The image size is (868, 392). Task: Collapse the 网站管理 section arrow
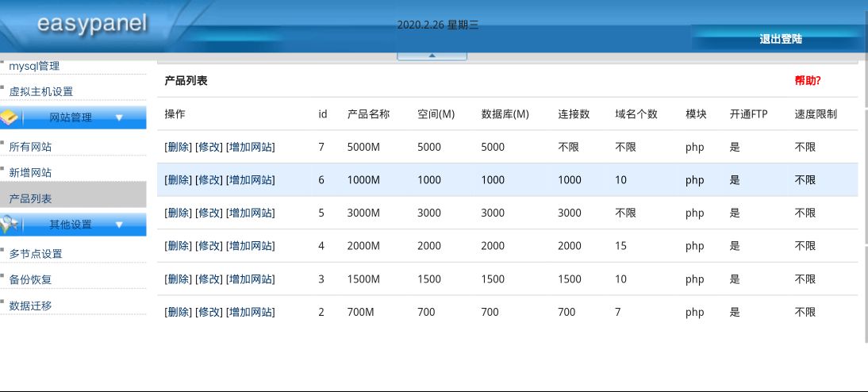(x=120, y=117)
